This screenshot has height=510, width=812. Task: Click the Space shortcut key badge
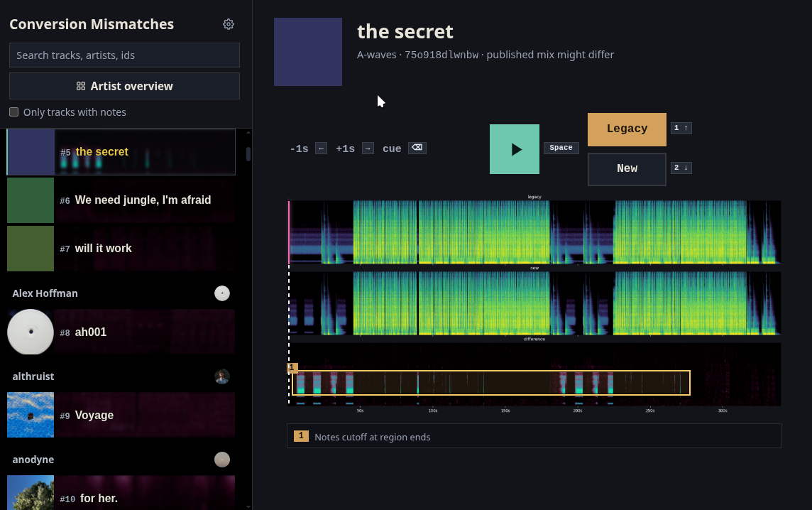(x=561, y=148)
